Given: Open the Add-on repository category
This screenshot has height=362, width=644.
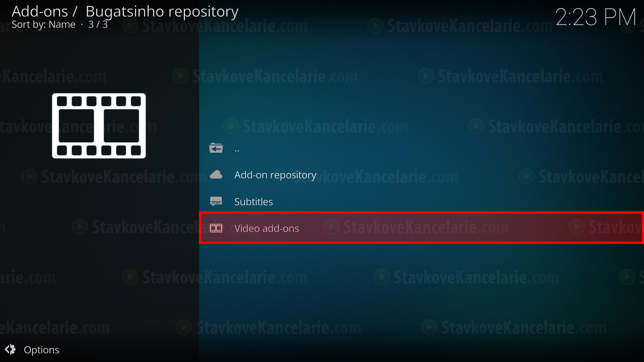Looking at the screenshot, I should pos(421,175).
